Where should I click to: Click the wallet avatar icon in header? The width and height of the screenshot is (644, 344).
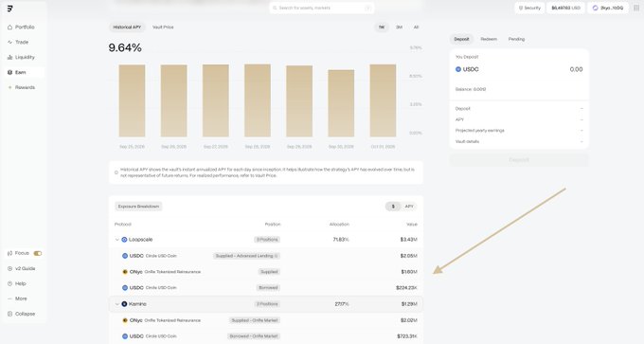595,8
